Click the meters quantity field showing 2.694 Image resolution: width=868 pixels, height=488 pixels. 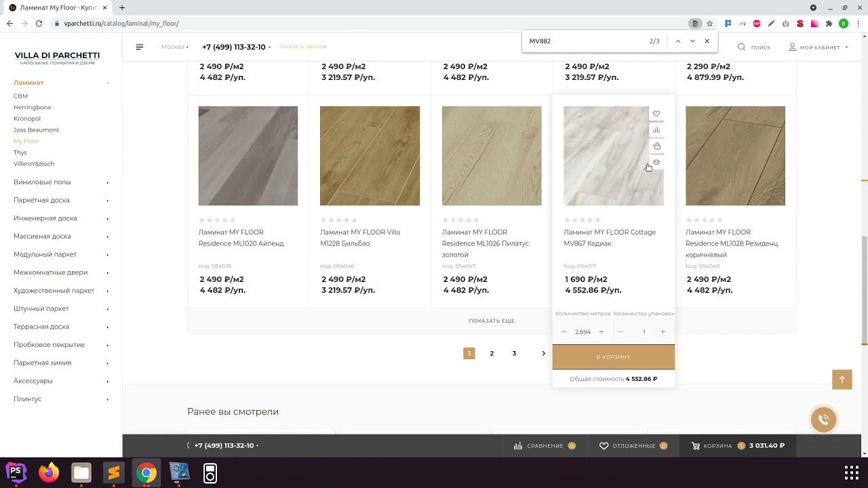pyautogui.click(x=583, y=332)
